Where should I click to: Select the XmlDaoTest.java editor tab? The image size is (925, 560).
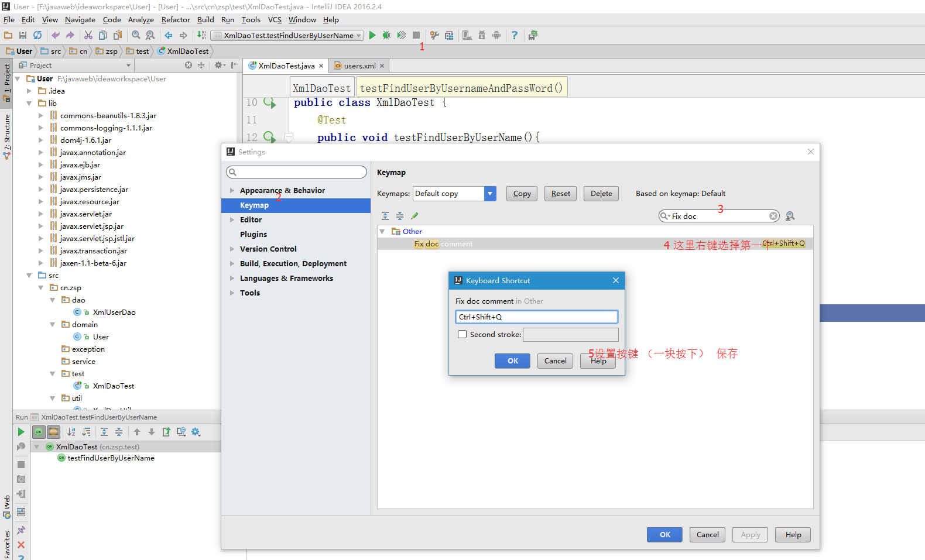point(286,66)
